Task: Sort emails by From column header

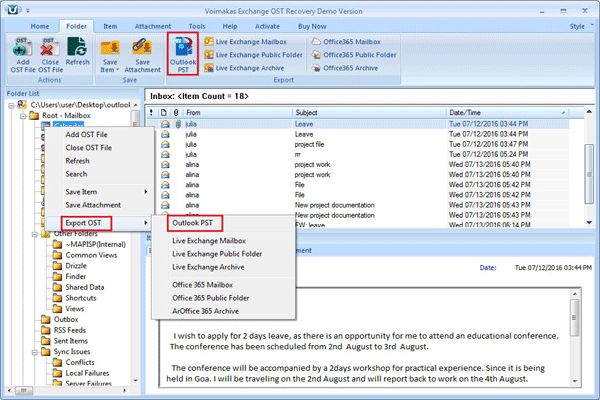Action: click(x=238, y=113)
